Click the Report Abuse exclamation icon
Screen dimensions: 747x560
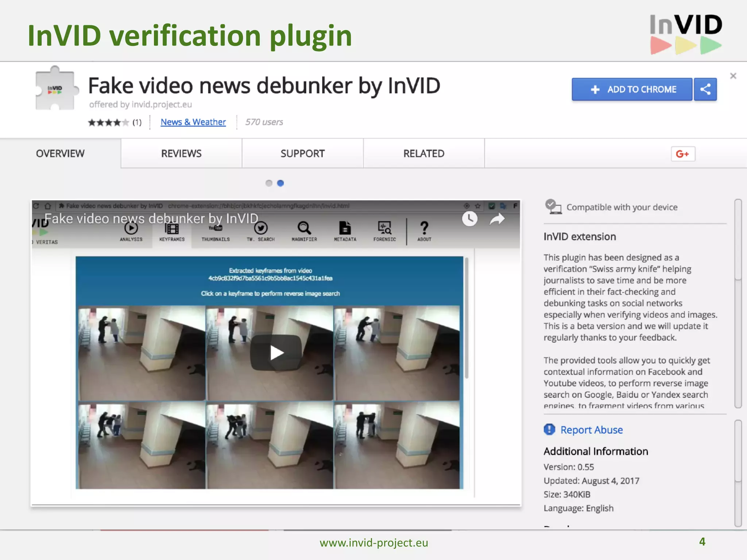[549, 429]
